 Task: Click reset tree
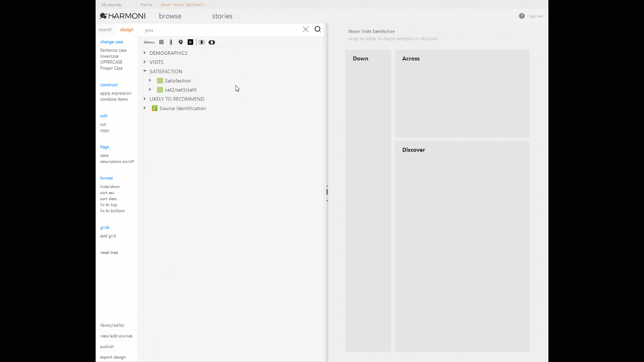109,253
